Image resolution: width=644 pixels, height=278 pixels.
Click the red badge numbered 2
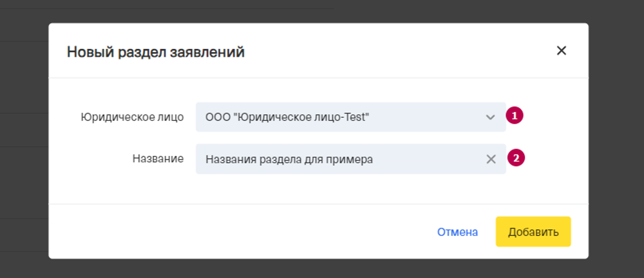(x=516, y=158)
